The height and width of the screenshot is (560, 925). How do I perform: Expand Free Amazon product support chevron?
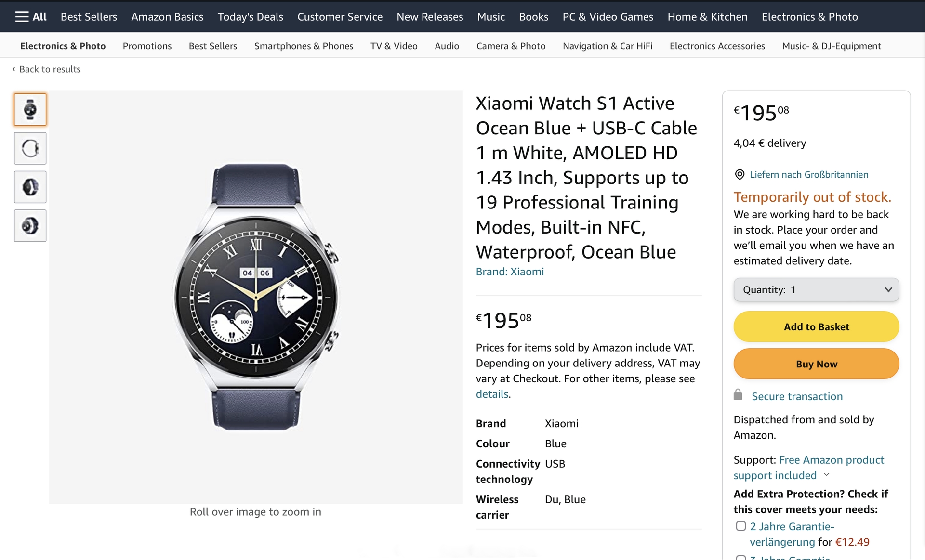(x=827, y=475)
